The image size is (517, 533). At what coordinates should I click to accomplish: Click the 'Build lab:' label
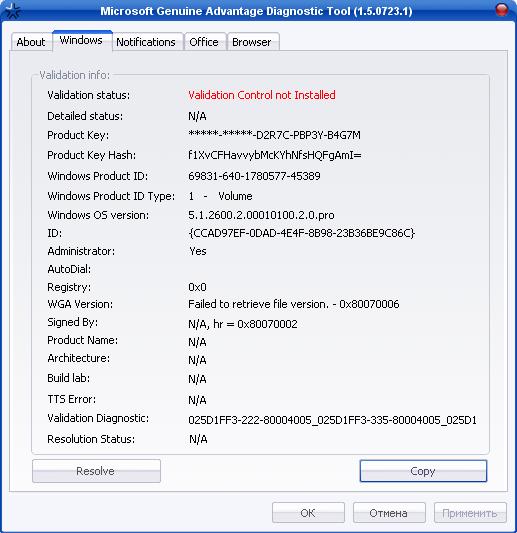pyautogui.click(x=68, y=378)
